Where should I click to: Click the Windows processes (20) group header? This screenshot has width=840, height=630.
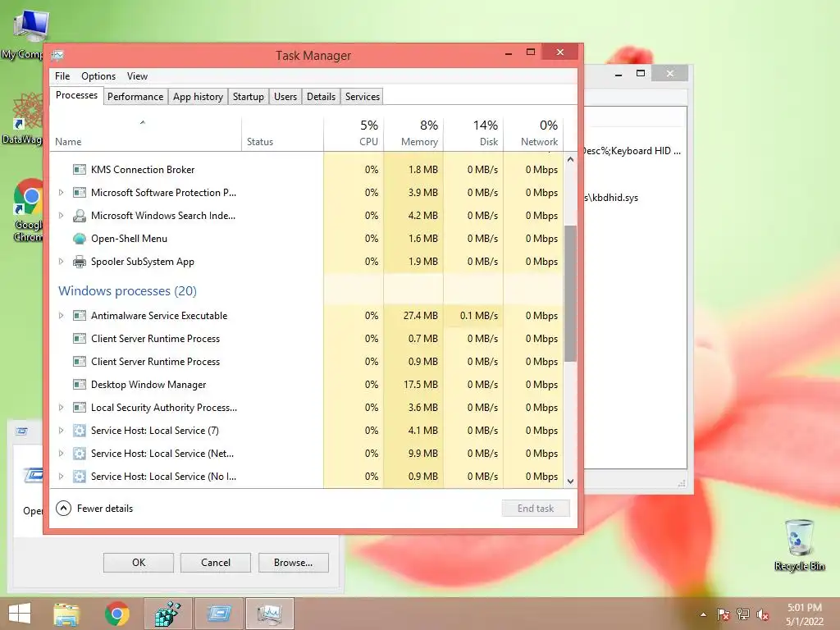(127, 291)
